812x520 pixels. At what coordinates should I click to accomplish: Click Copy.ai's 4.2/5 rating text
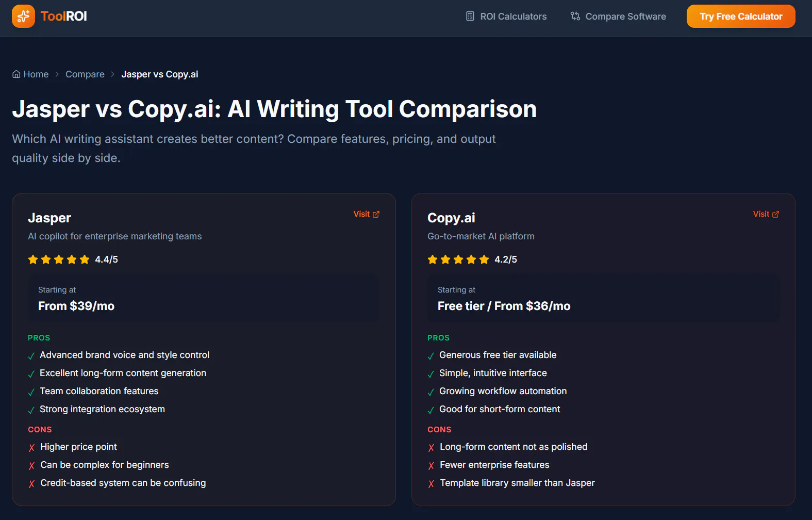pyautogui.click(x=506, y=259)
